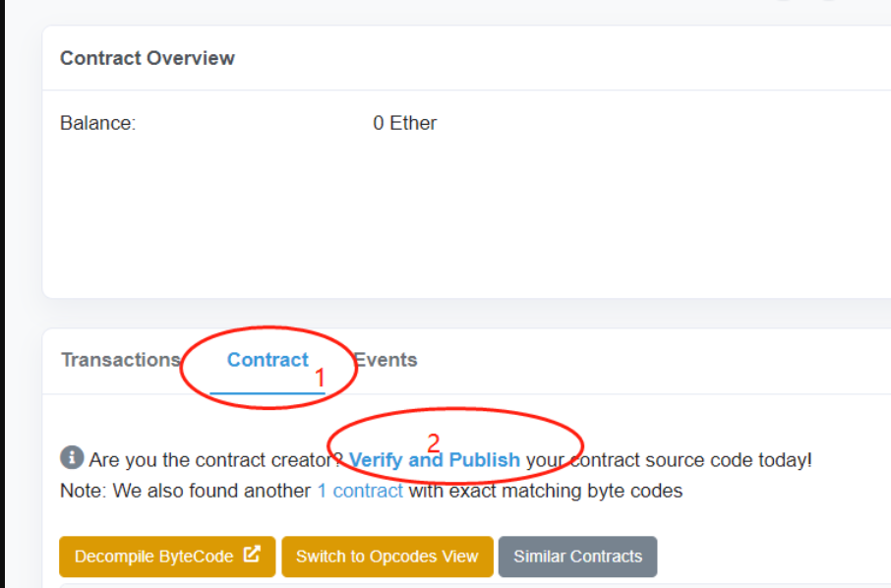Click the 'your contract source code today!' text
This screenshot has width=891, height=588.
click(669, 459)
